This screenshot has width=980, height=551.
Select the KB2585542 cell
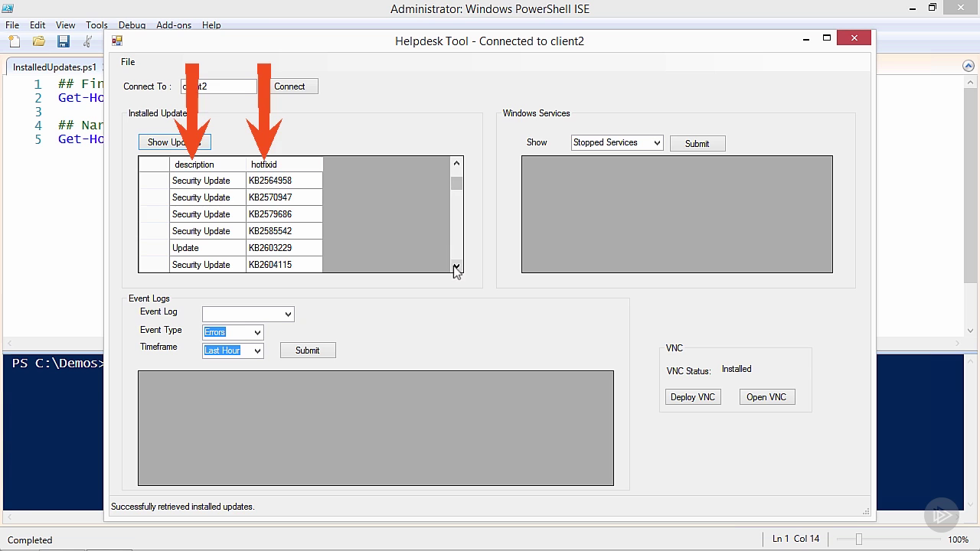click(285, 231)
